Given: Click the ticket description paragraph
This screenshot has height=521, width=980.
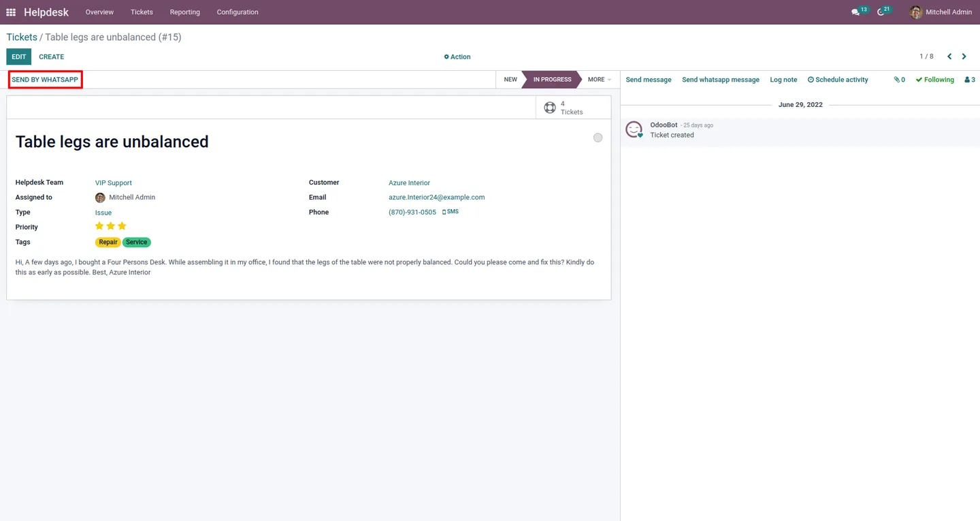Looking at the screenshot, I should point(305,267).
